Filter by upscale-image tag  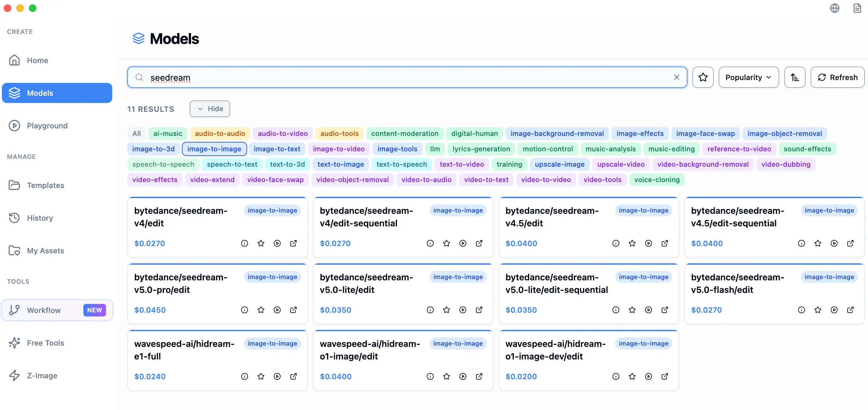(559, 164)
